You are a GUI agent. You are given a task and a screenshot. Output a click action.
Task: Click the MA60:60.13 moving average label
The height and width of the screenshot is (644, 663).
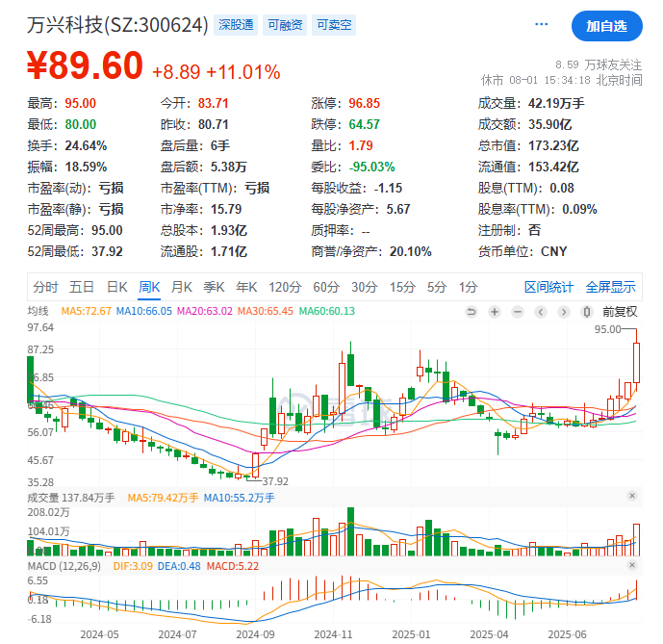click(327, 312)
